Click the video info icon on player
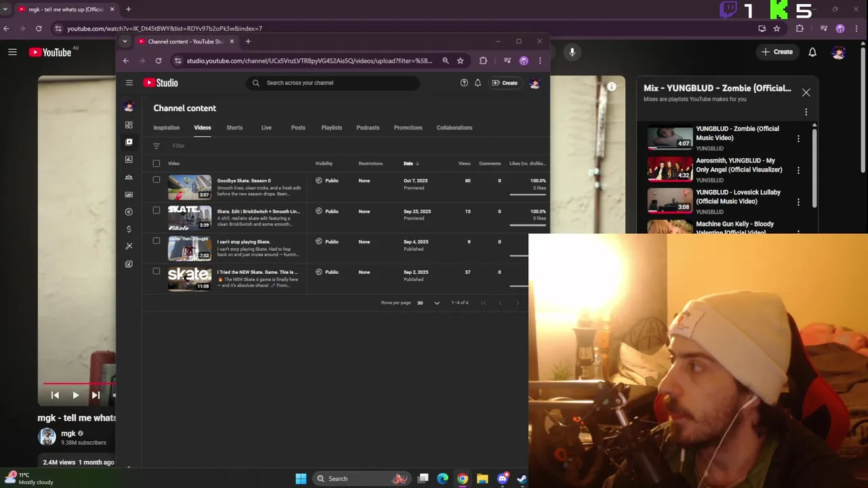868x488 pixels. (x=612, y=86)
